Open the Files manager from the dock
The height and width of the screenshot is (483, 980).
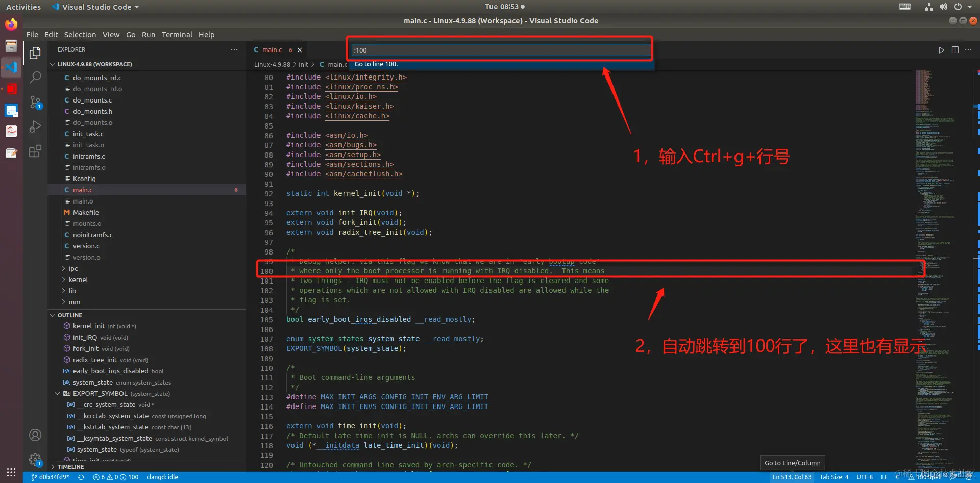11,46
